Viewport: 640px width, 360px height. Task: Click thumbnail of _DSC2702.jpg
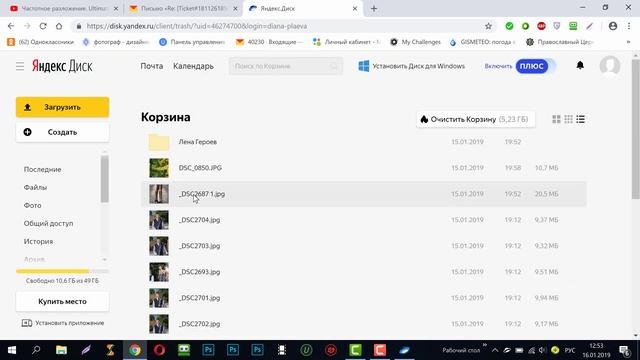pos(159,324)
